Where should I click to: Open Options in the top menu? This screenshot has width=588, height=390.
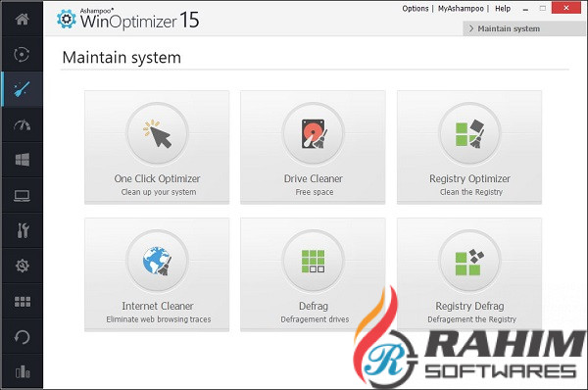pos(416,9)
